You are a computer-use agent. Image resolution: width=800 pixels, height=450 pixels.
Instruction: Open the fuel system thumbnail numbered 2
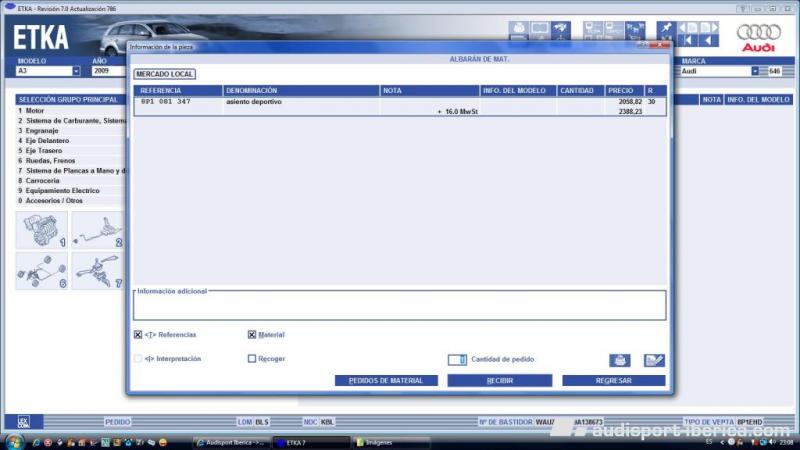[97, 230]
